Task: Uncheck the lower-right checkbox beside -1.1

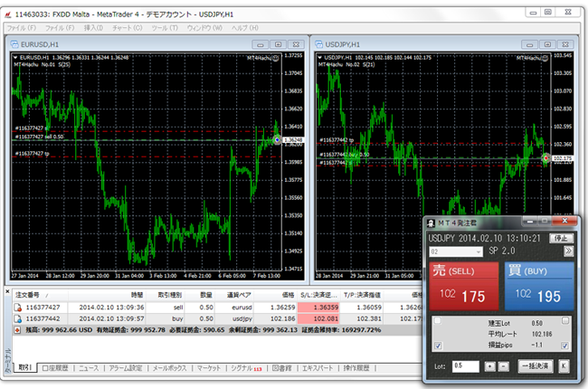Action: point(565,346)
